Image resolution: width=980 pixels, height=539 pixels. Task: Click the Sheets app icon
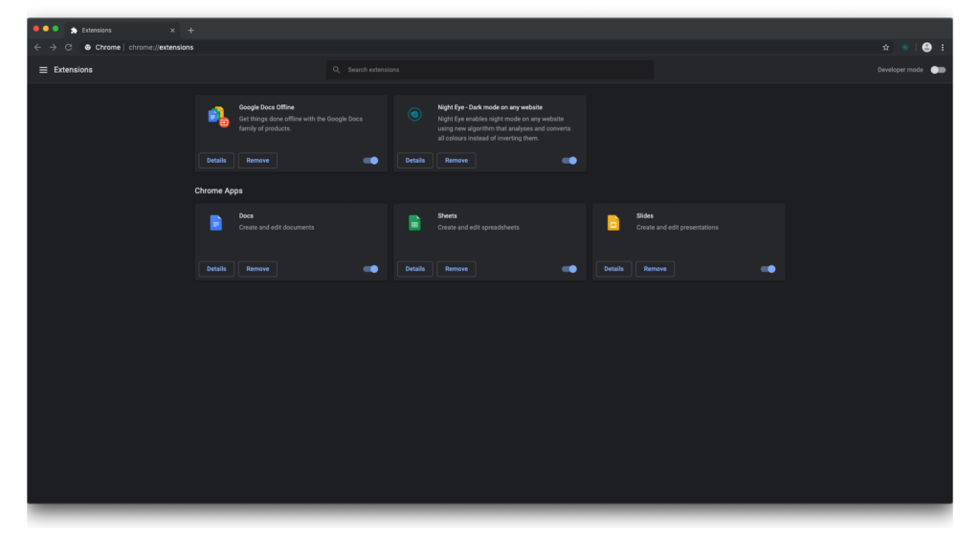pos(415,223)
